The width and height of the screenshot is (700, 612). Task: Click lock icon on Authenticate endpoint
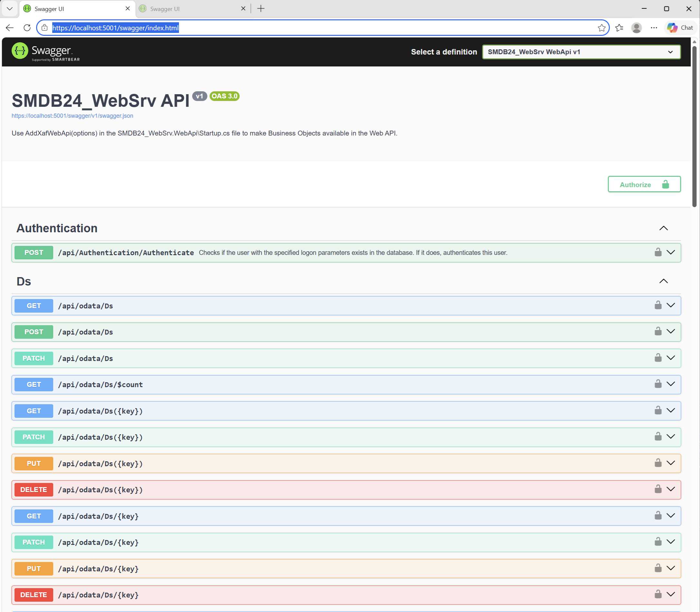(658, 252)
